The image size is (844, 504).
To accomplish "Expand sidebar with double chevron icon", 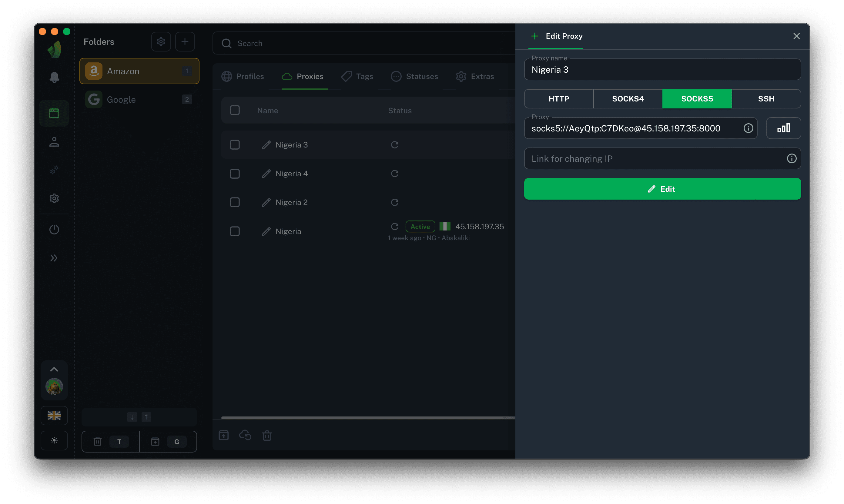I will [54, 258].
